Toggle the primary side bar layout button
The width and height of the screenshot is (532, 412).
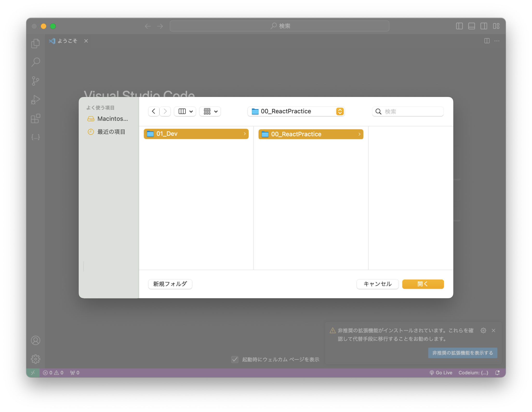459,26
